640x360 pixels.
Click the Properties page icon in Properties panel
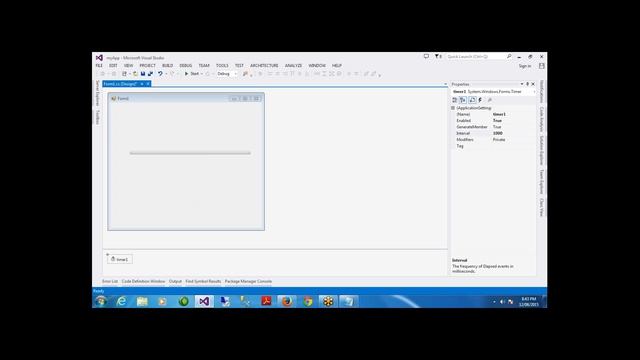[x=472, y=100]
